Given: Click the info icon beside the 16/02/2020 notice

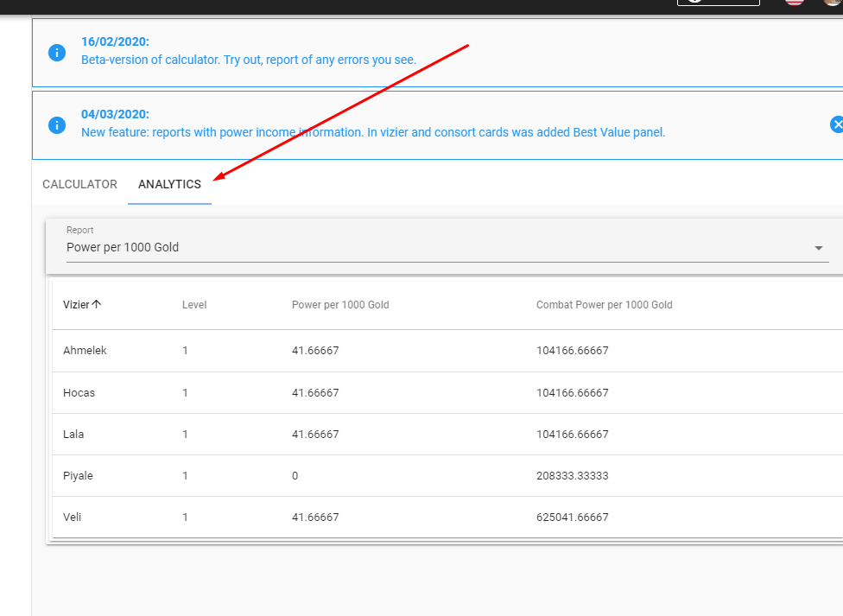Looking at the screenshot, I should pos(57,52).
